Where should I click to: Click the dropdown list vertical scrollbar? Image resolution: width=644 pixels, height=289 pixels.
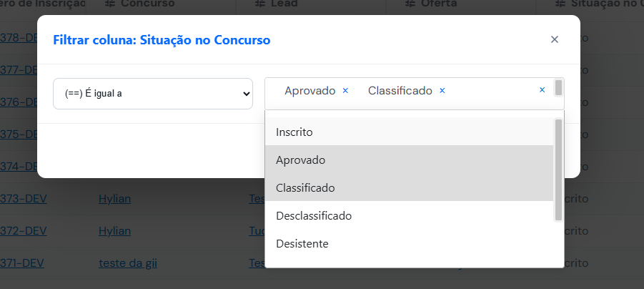click(x=558, y=170)
